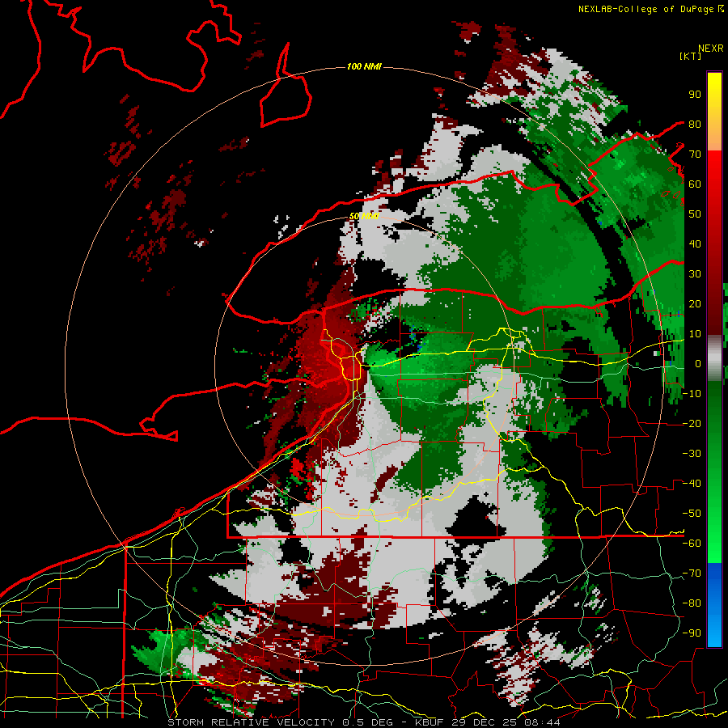The height and width of the screenshot is (728, 728).
Task: Click the positive 60 scale label
Action: [x=695, y=184]
